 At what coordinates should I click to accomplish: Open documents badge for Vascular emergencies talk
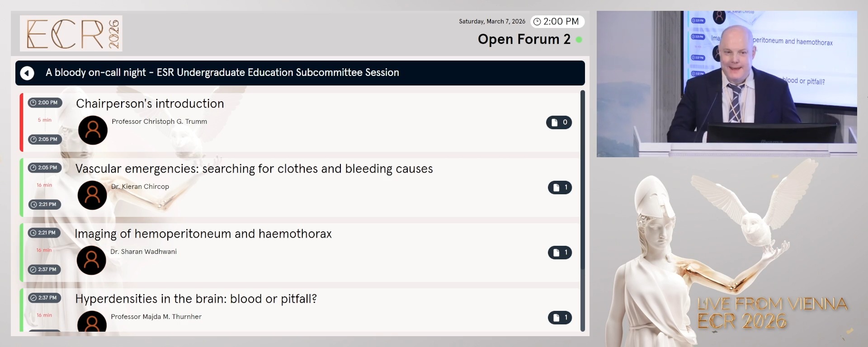(560, 188)
